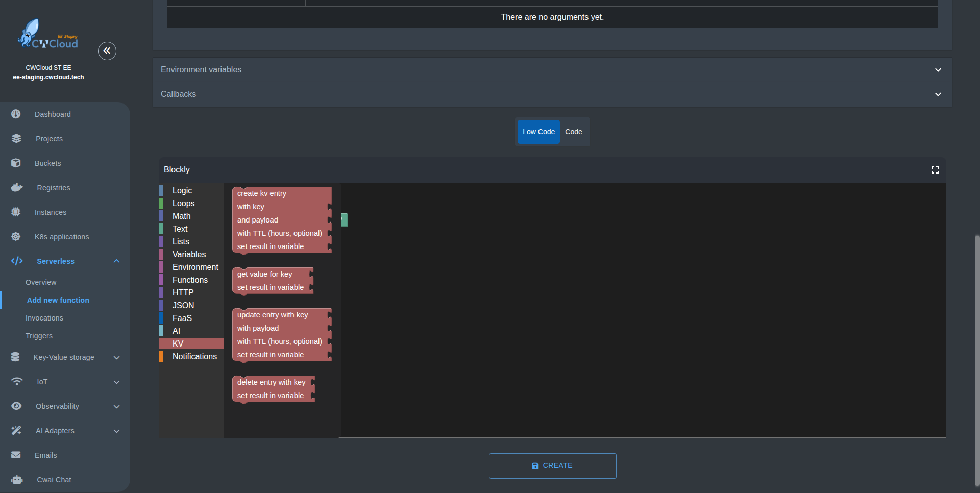Expand the Environment variables section
The height and width of the screenshot is (493, 980).
click(x=552, y=70)
